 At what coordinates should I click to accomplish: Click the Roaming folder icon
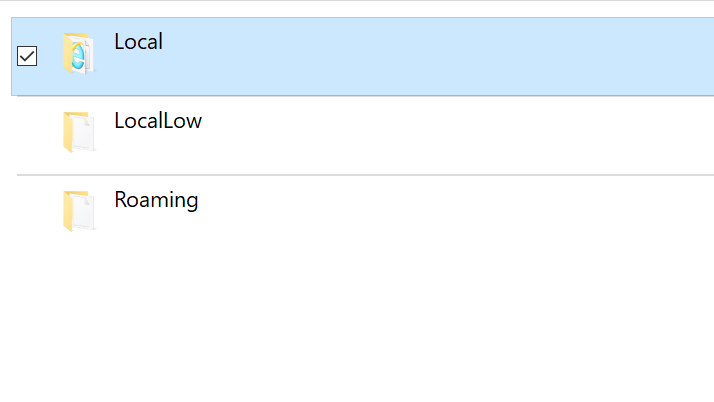[78, 211]
